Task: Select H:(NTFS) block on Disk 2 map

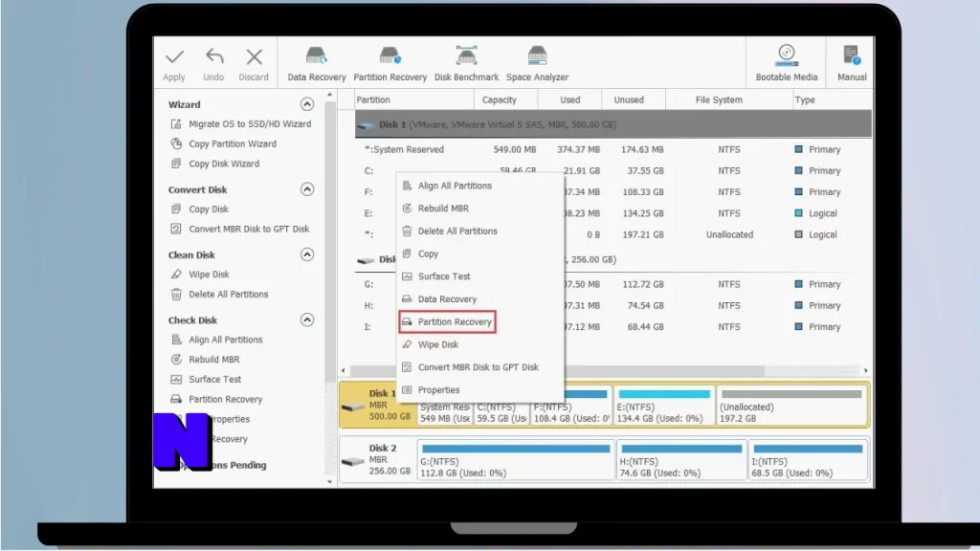Action: [x=681, y=460]
